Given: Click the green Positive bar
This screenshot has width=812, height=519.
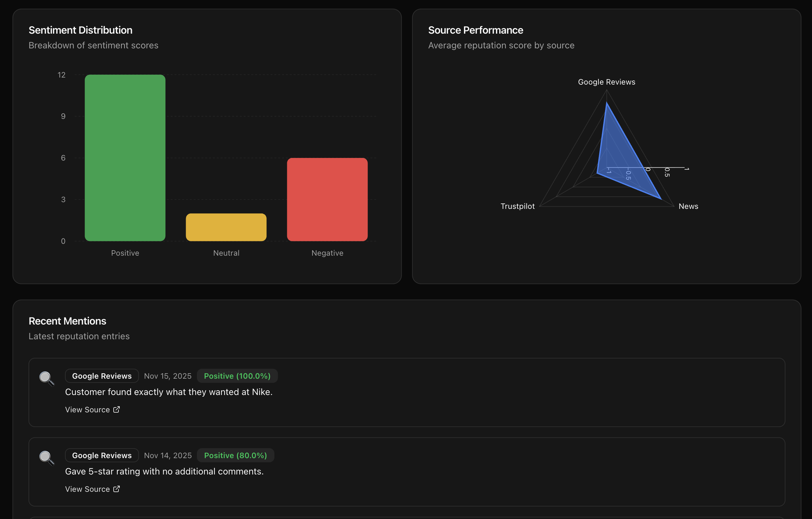Looking at the screenshot, I should 125,158.
